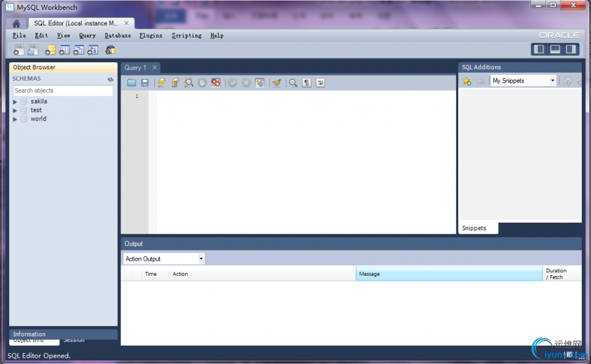Close the Query 1 tab

[155, 67]
